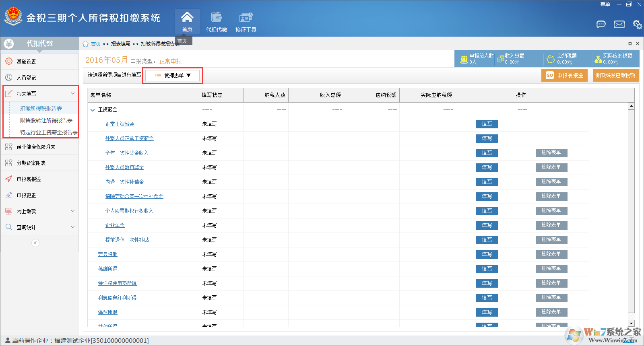Screen dimensions: 644x346
Task: Collapse the 工资薪金 tree group
Action: (x=93, y=110)
